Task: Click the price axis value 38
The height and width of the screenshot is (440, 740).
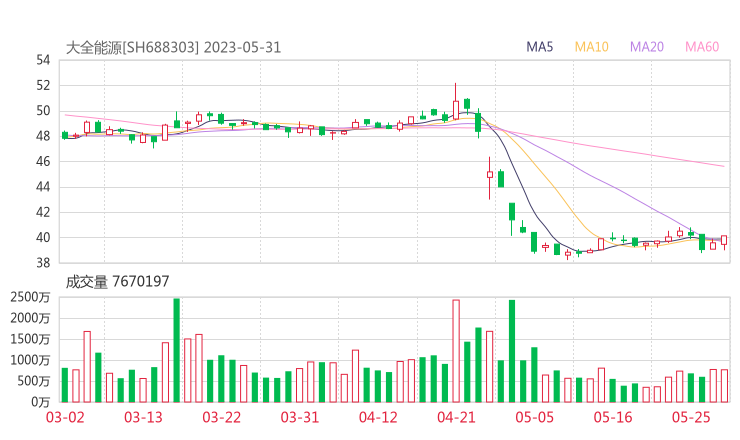Action: pyautogui.click(x=43, y=263)
